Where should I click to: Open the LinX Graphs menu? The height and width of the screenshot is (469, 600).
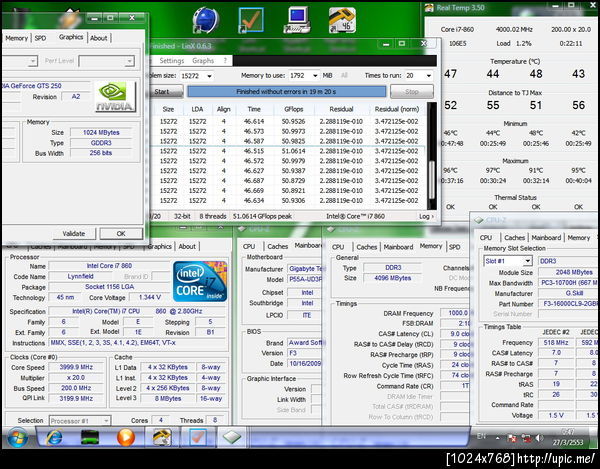point(203,61)
